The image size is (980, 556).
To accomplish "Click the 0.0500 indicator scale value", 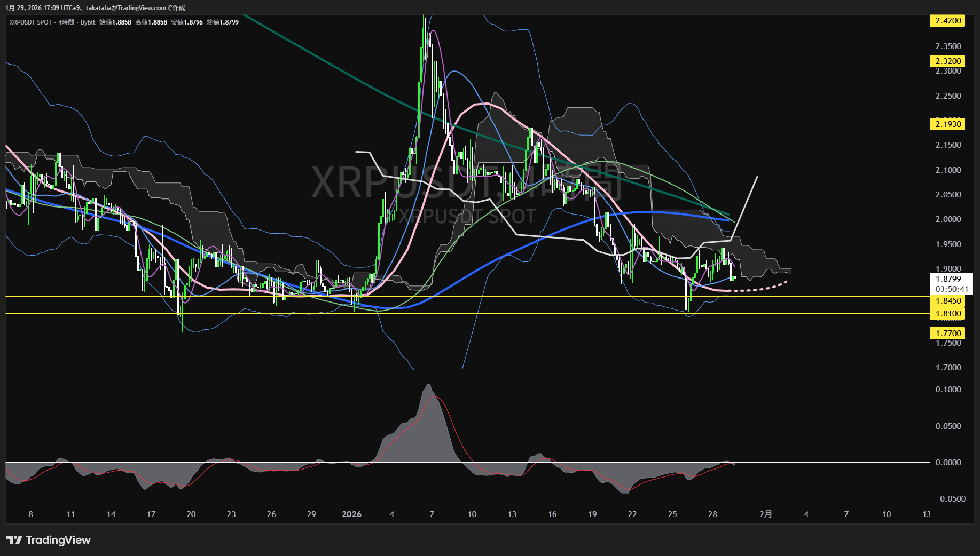I will point(948,426).
